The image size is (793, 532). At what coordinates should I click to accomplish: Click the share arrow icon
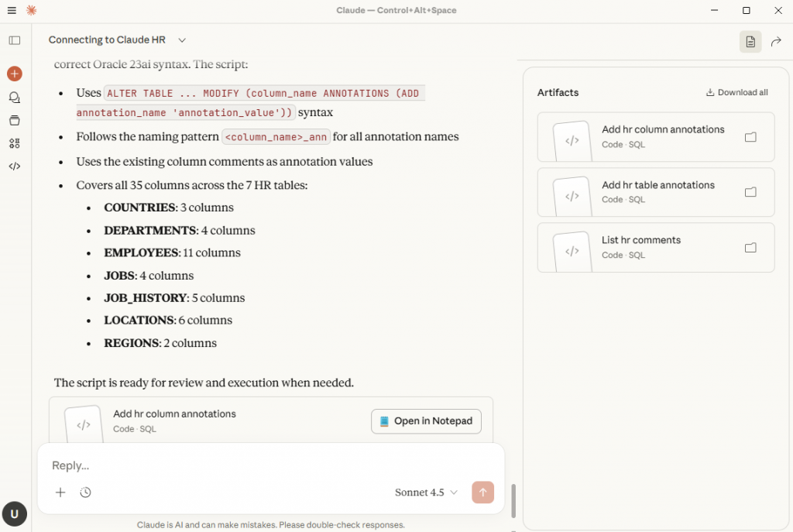(776, 42)
